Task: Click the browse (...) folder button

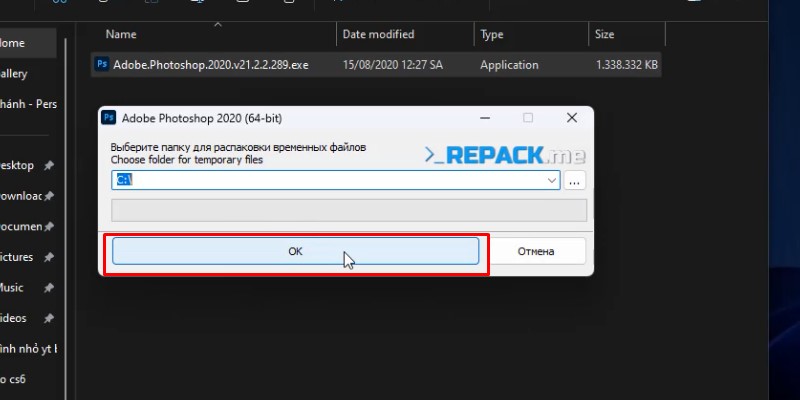Action: 574,181
